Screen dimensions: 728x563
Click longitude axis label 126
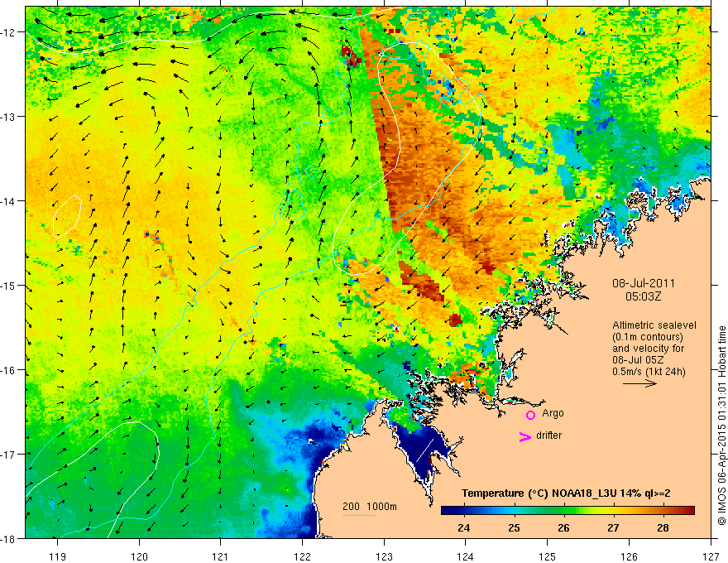pos(629,556)
